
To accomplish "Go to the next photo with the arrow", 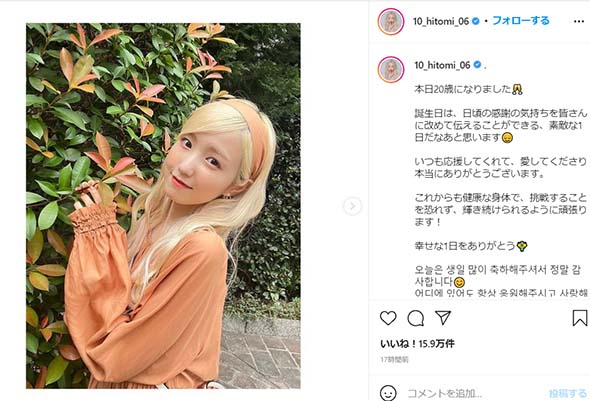I will (x=353, y=206).
